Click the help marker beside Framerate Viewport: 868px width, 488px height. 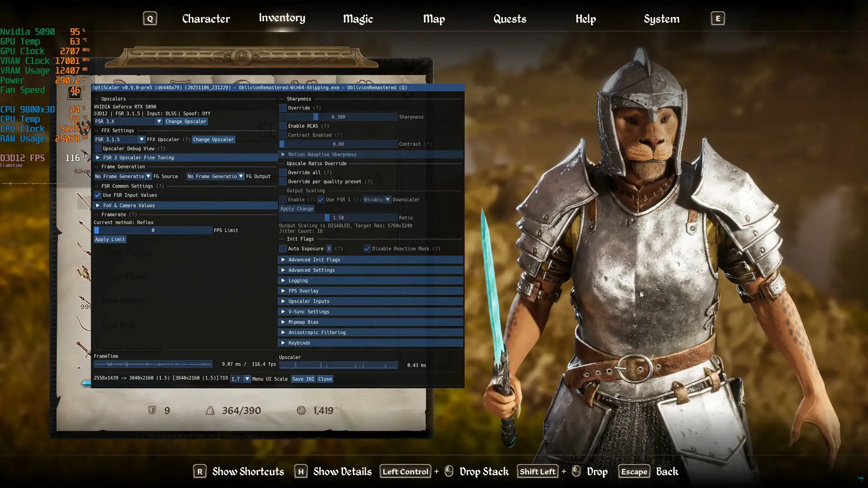[132, 215]
